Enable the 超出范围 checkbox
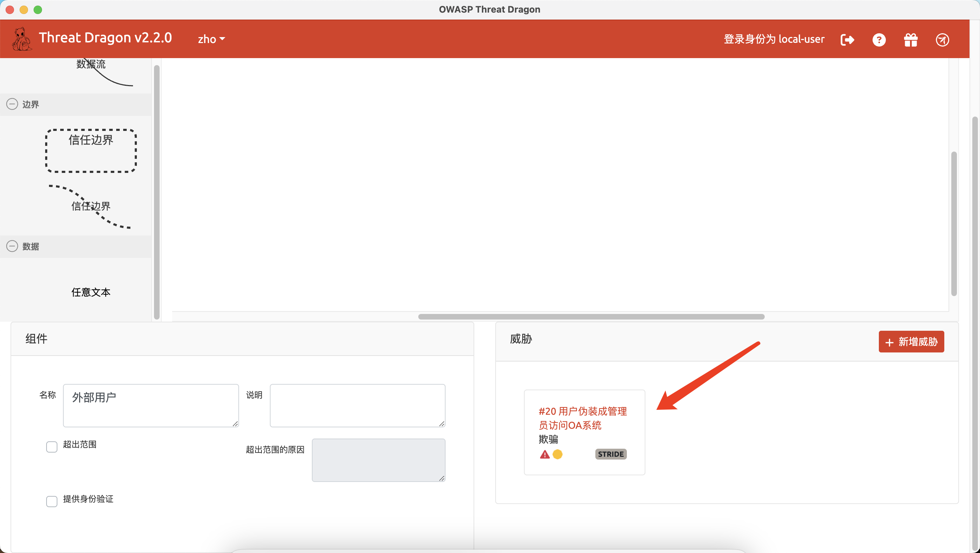This screenshot has width=980, height=553. [x=52, y=447]
